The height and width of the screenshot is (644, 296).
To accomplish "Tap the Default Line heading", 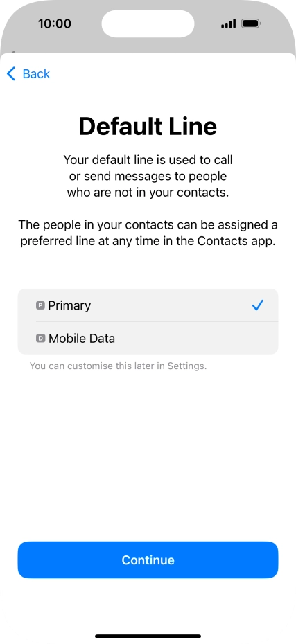I will point(148,126).
